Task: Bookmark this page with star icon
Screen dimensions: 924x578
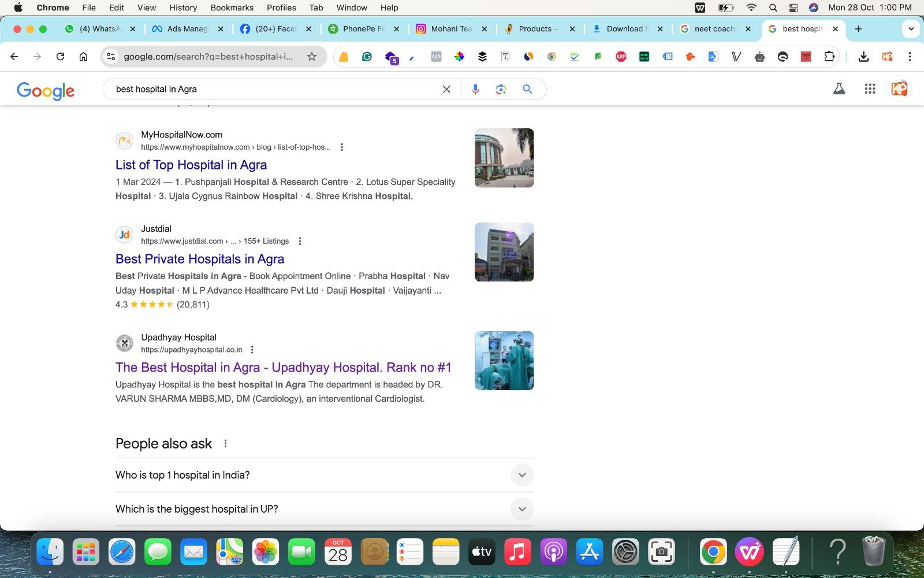Action: pos(312,56)
